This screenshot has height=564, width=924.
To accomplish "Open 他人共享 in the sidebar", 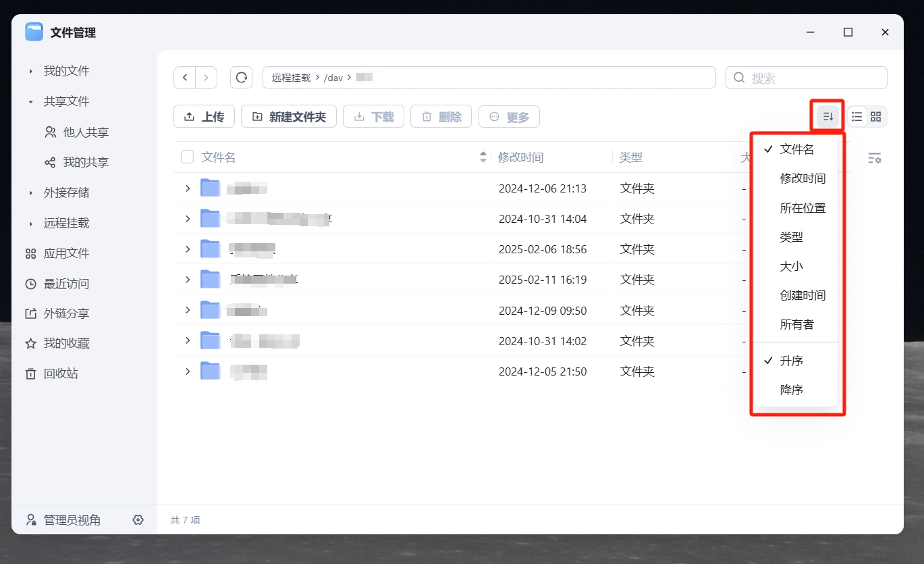I will [84, 132].
